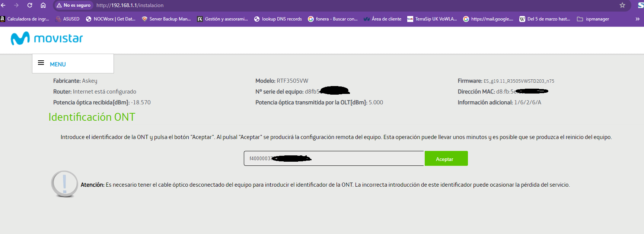Click the 'No es seguro' security warning
Viewport: 644px width, 234px height.
pyautogui.click(x=74, y=5)
